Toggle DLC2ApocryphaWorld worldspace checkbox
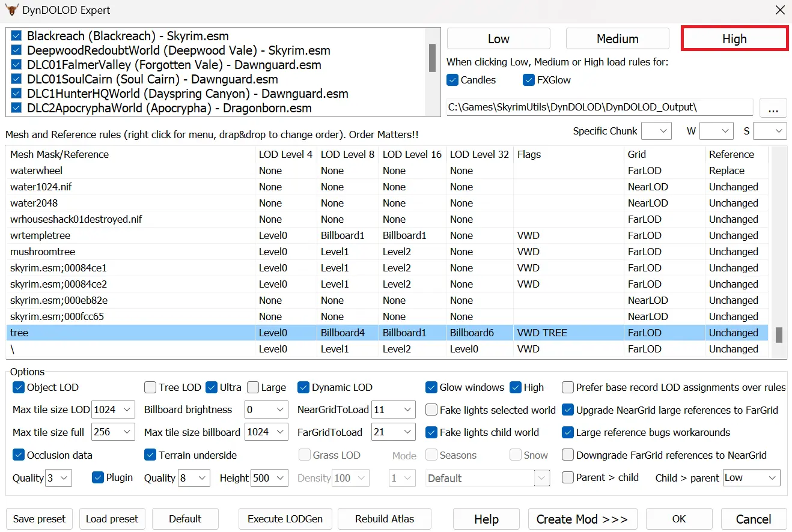 (x=16, y=108)
